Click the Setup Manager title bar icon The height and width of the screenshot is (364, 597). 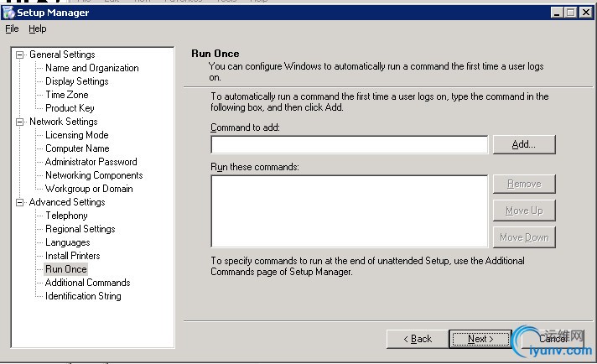coord(9,13)
